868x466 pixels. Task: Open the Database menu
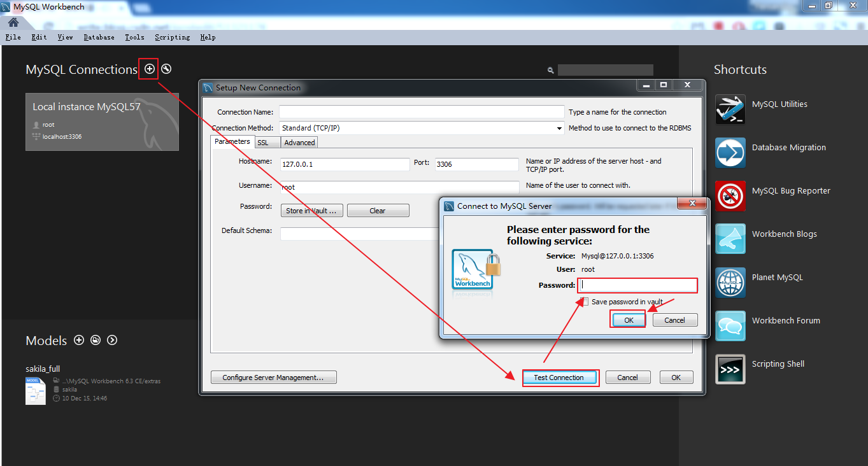click(99, 37)
